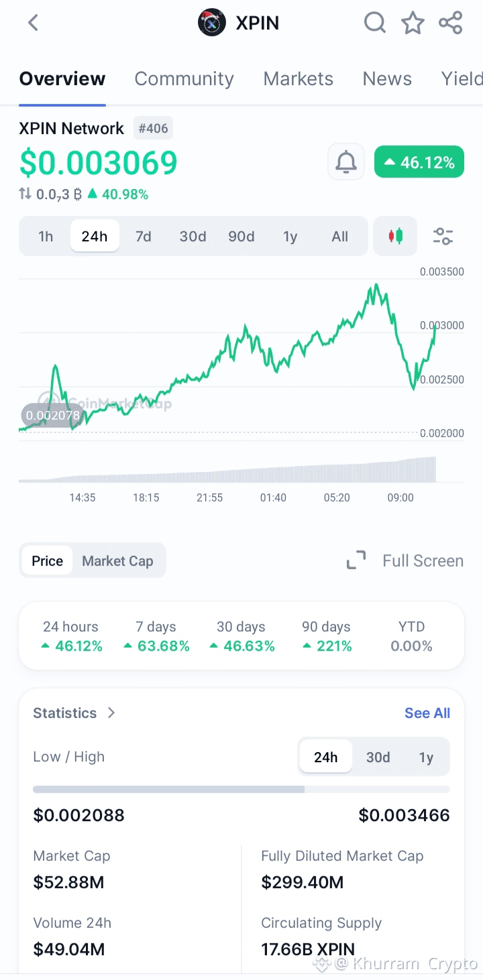Viewport: 483px width, 980px height.
Task: Tap the price line chart area
Action: 228,362
